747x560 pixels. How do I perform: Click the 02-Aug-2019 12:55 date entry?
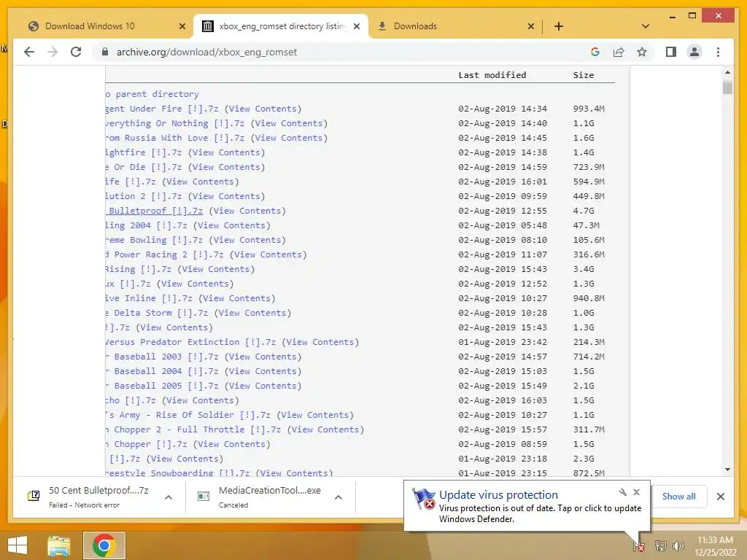click(x=503, y=211)
